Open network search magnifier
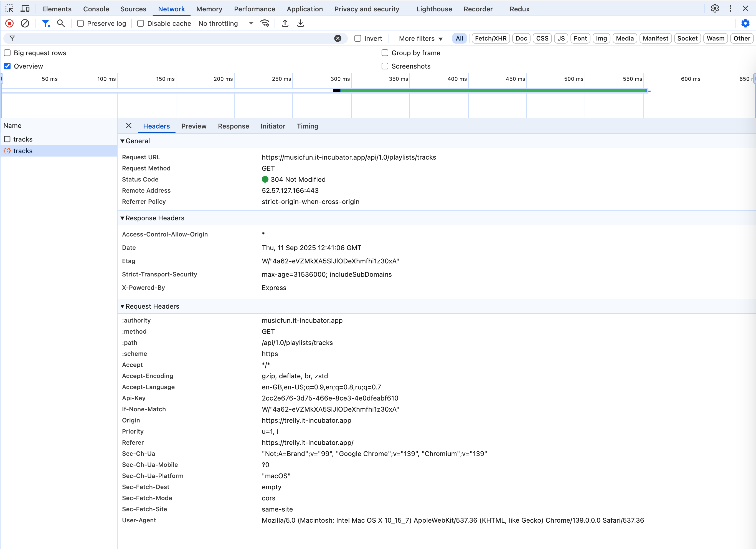756x549 pixels. pyautogui.click(x=61, y=23)
